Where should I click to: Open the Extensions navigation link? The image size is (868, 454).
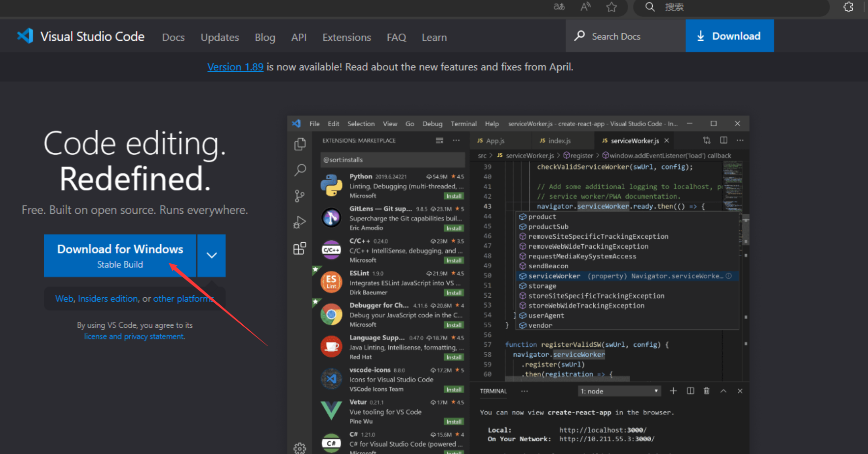(347, 37)
